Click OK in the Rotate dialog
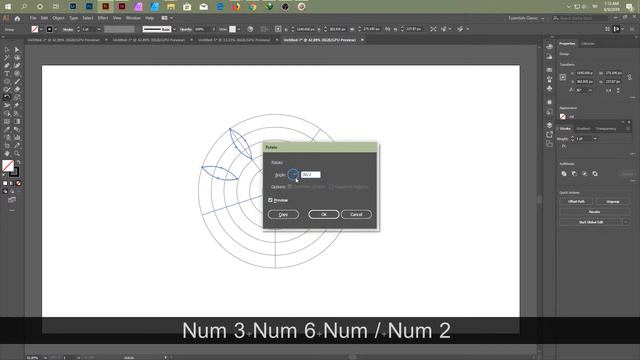The image size is (640, 360). (324, 214)
